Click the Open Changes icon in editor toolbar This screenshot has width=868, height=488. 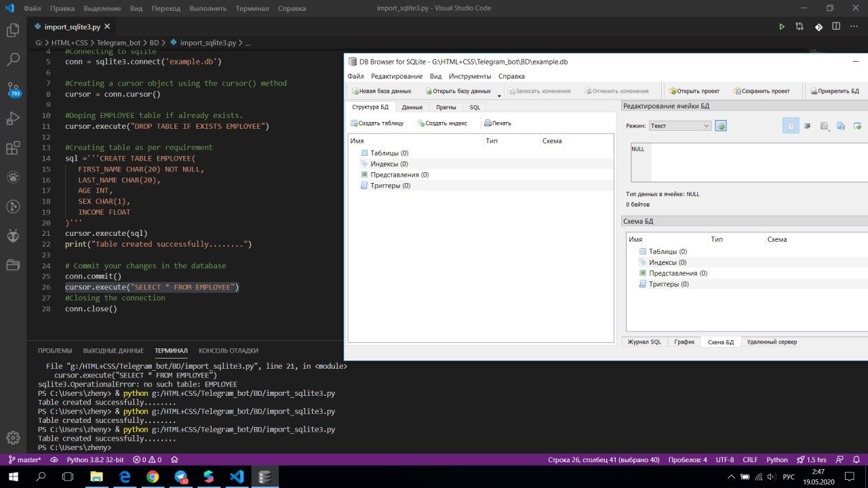(800, 26)
